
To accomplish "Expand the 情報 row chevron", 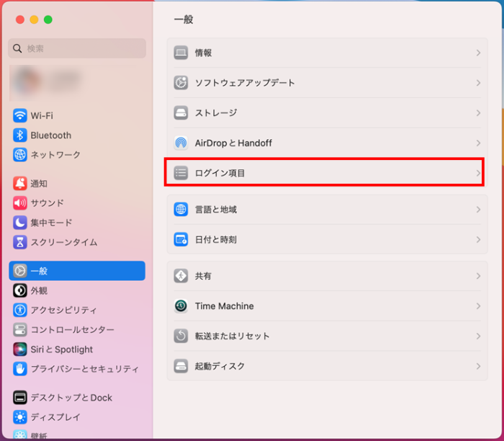I will click(478, 53).
